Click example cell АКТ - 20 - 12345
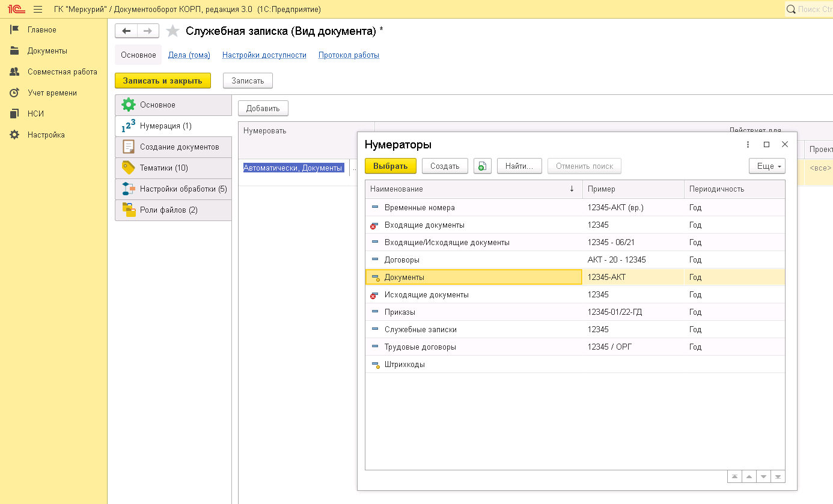This screenshot has width=833, height=504. coord(633,260)
